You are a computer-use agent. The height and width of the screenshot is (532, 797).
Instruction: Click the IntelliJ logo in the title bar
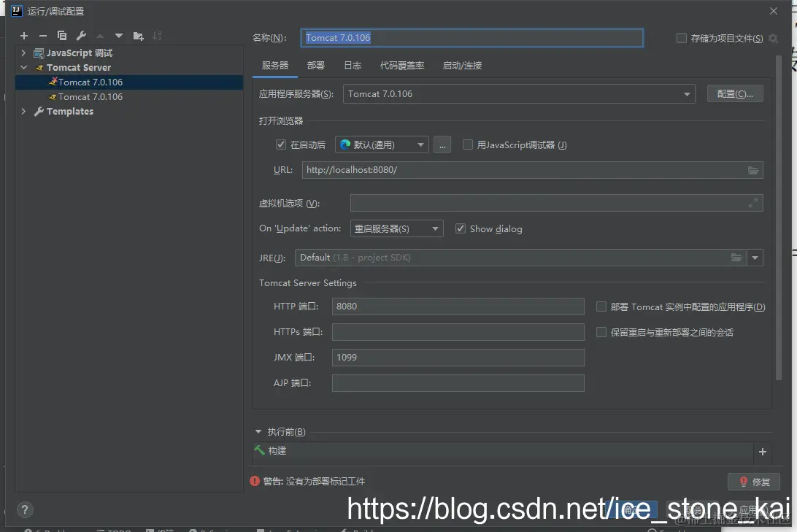(16, 11)
